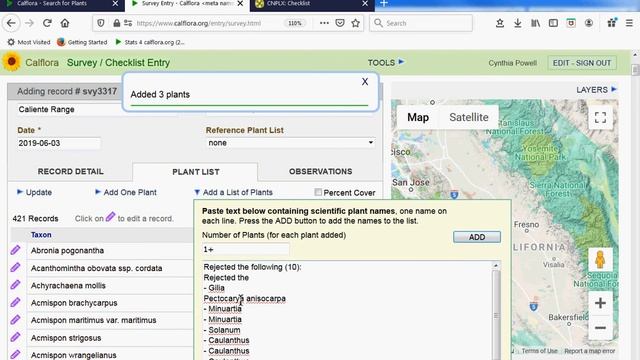Click the Calflora home link
The height and width of the screenshot is (360, 640).
[x=42, y=63]
